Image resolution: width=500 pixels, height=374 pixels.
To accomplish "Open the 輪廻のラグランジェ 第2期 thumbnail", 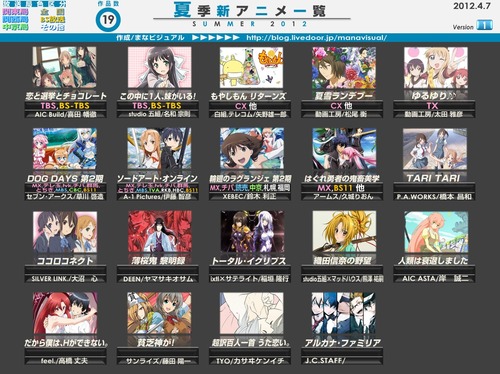I will (252, 149).
